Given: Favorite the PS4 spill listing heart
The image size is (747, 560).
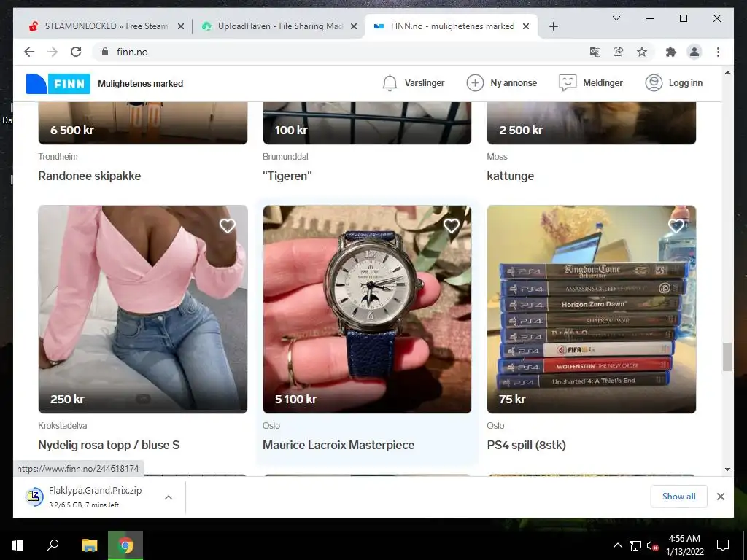Looking at the screenshot, I should coord(676,226).
